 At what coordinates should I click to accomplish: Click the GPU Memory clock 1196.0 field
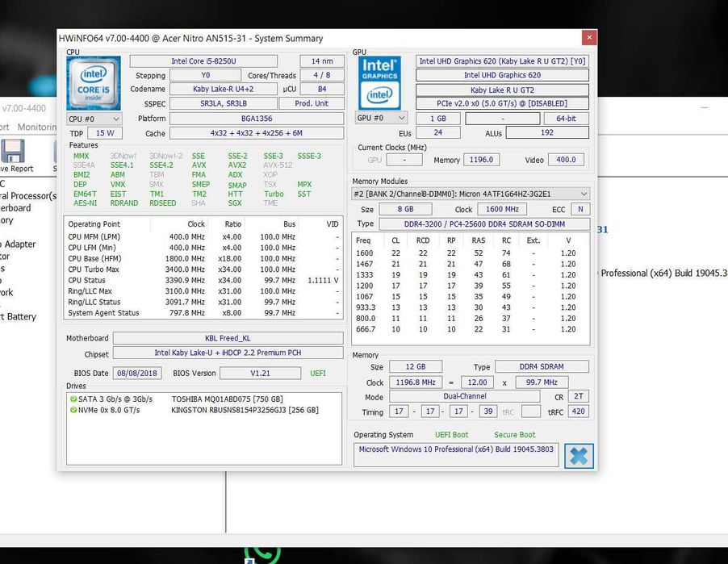coord(481,160)
